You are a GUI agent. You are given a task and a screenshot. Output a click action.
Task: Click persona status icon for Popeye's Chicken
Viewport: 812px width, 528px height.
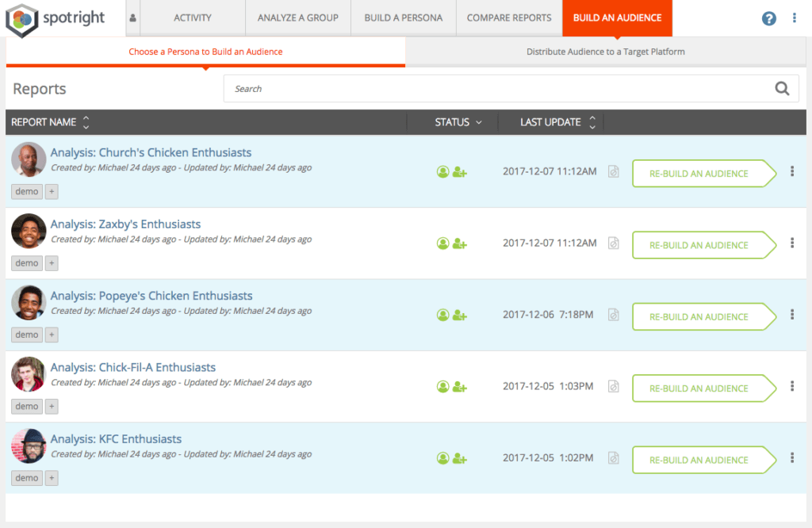[442, 315]
